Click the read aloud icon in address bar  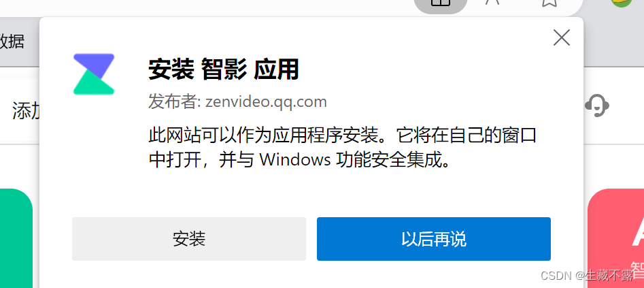(492, 3)
